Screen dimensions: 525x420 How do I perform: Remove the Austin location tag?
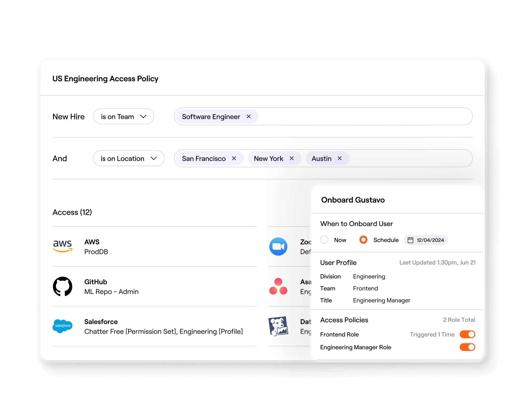click(x=339, y=158)
